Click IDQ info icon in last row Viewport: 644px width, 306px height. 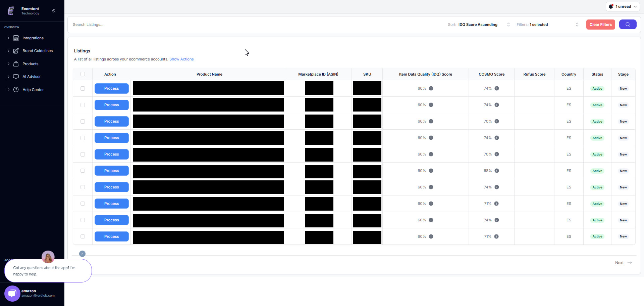tap(431, 236)
